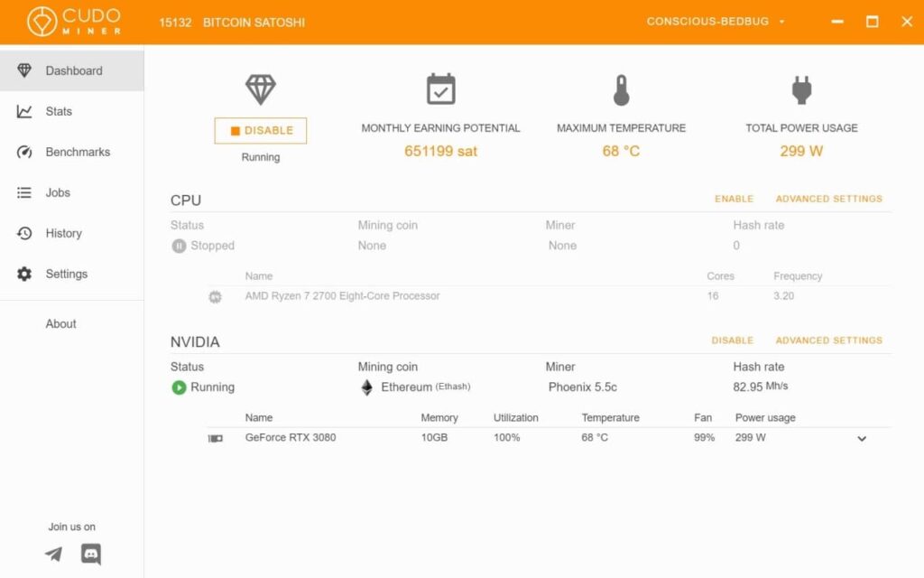Click the Cudo Miner logo icon
Viewport: 924px width, 578px height.
[x=42, y=22]
